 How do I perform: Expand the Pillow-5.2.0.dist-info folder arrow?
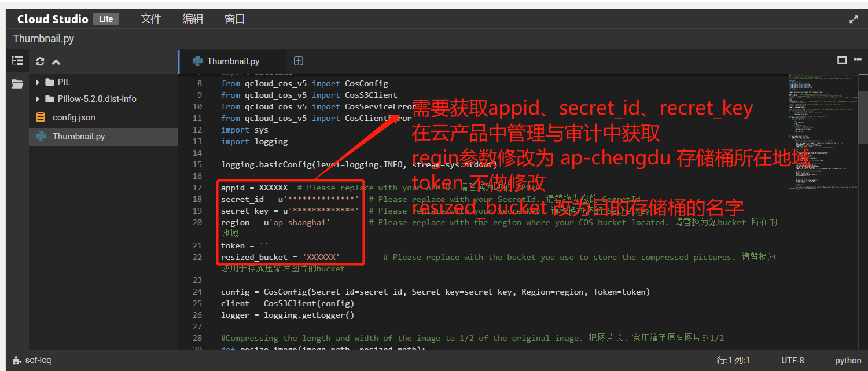[38, 99]
